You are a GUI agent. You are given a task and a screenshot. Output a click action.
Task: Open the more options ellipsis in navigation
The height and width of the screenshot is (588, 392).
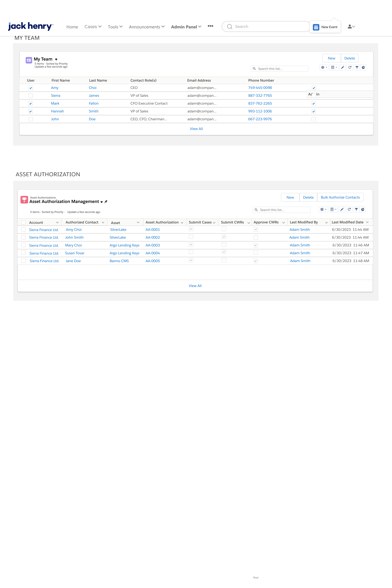210,26
